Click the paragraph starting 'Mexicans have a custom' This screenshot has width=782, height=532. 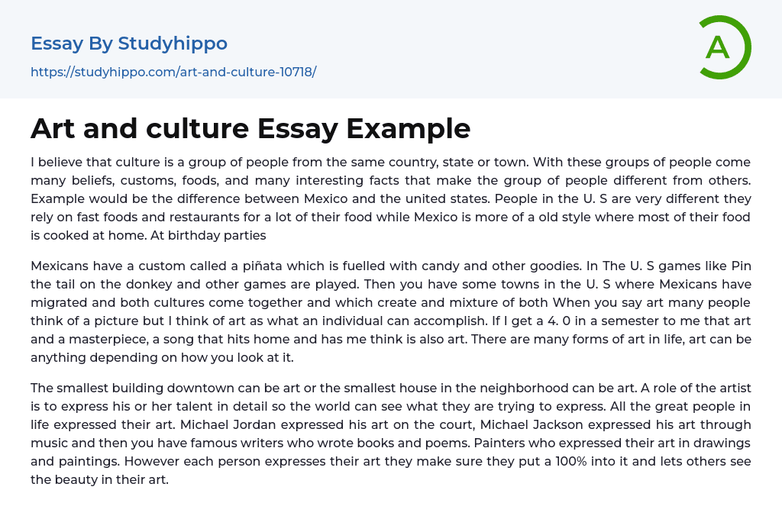pos(390,311)
